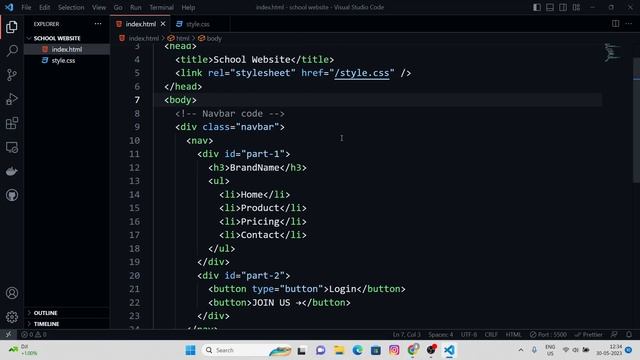Screen dimensions: 640x360
Task: Show errors and warnings count in status bar
Action: pos(33,334)
